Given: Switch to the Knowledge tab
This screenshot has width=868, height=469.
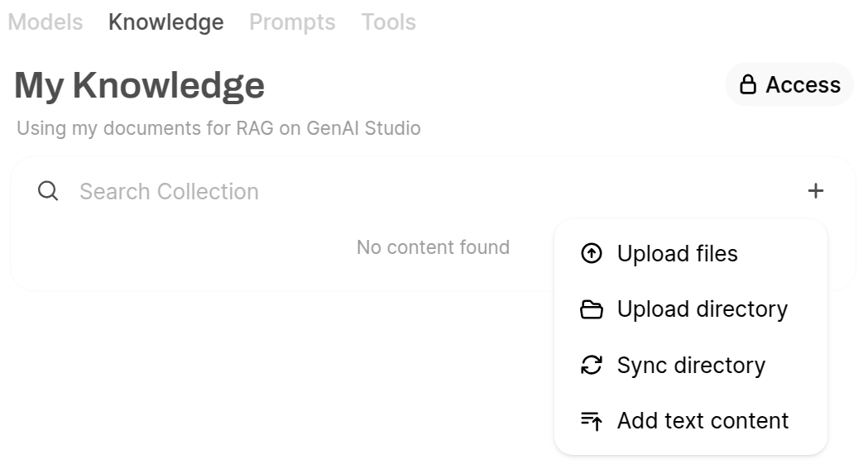Looking at the screenshot, I should click(166, 22).
